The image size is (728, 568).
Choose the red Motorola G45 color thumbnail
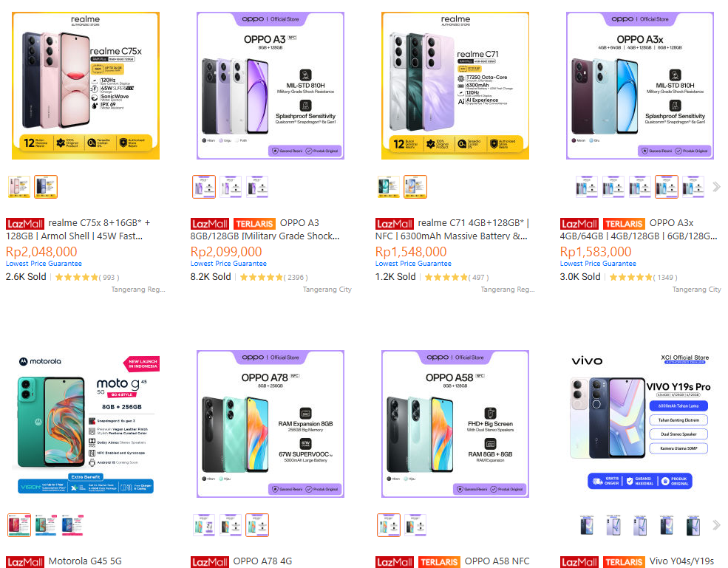tap(19, 525)
